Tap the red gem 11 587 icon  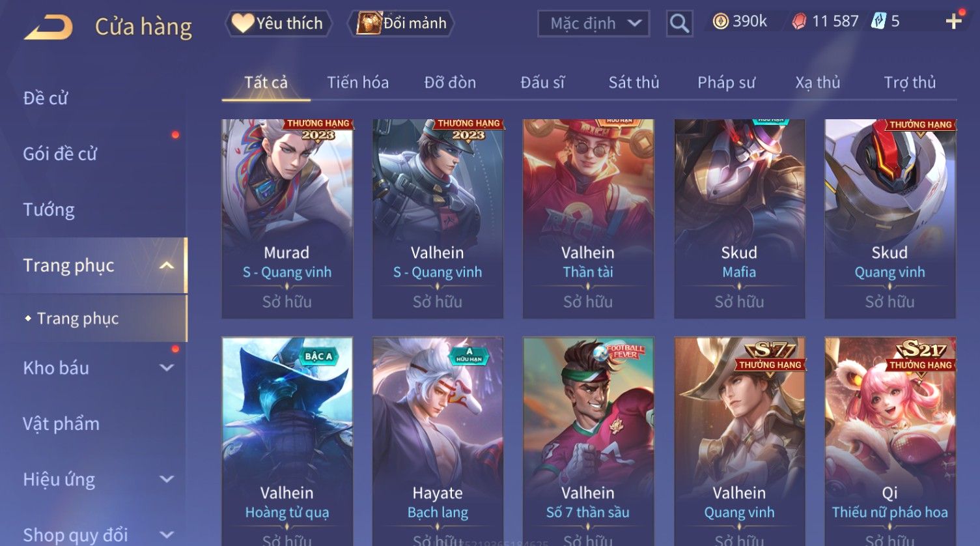(799, 22)
